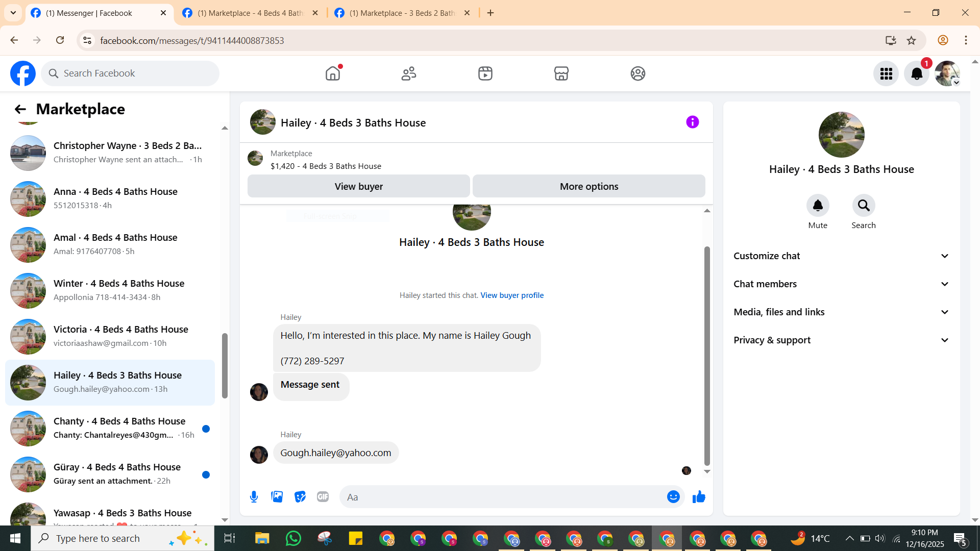Open Chrome three-dot menu
The width and height of the screenshot is (980, 551).
coord(966,40)
